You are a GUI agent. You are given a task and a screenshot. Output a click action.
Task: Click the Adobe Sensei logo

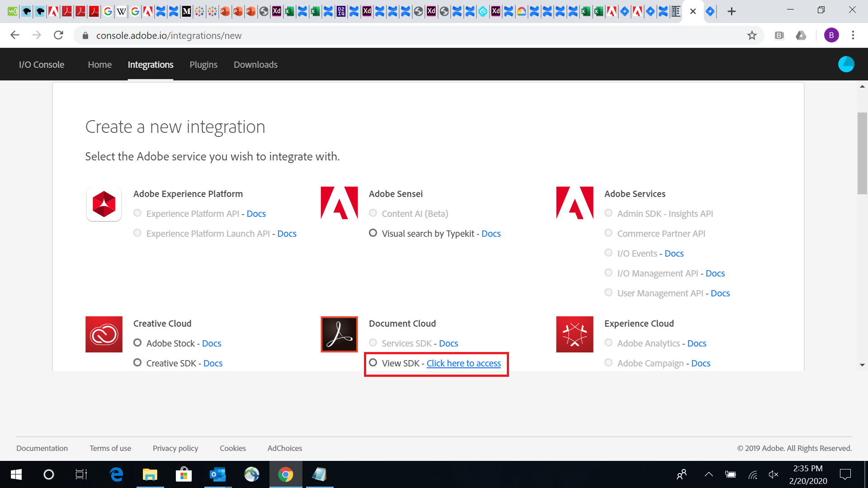pos(339,203)
